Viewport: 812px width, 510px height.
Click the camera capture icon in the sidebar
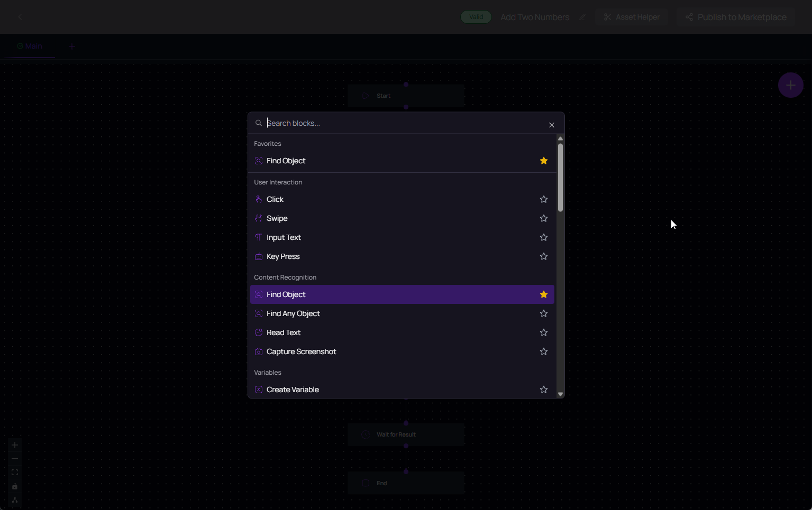pos(14,486)
